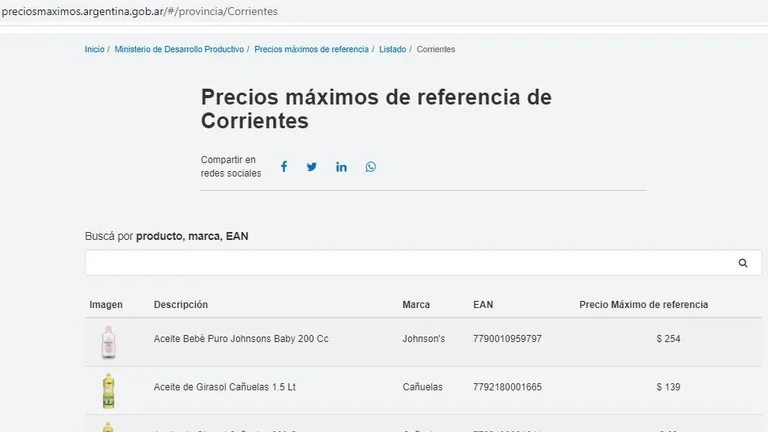Select the $ 139 price cell
768x432 pixels.
click(x=669, y=387)
